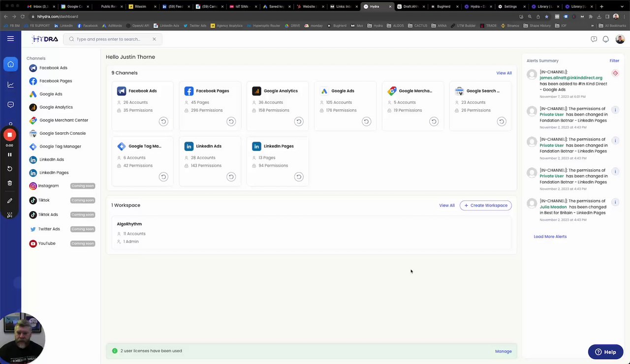Open the help question mark icon in header
Viewport: 630px width, 364px height.
[594, 39]
